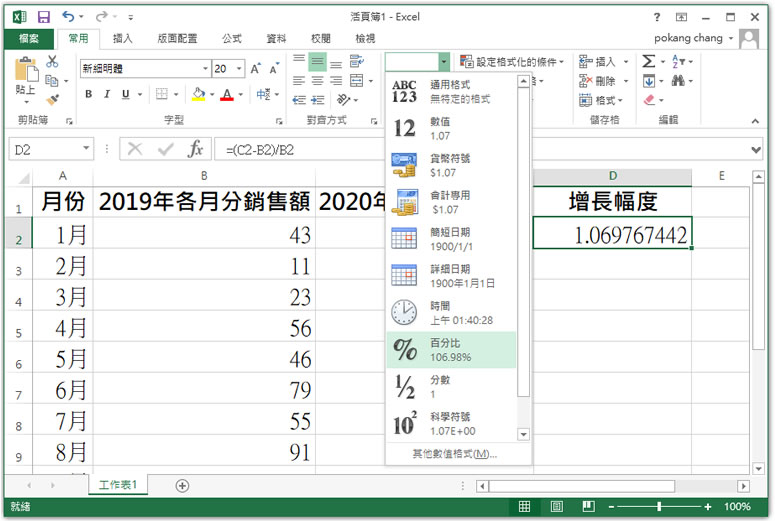775x521 pixels.
Task: Click cell D2 with value 1.069767442
Action: (x=612, y=233)
